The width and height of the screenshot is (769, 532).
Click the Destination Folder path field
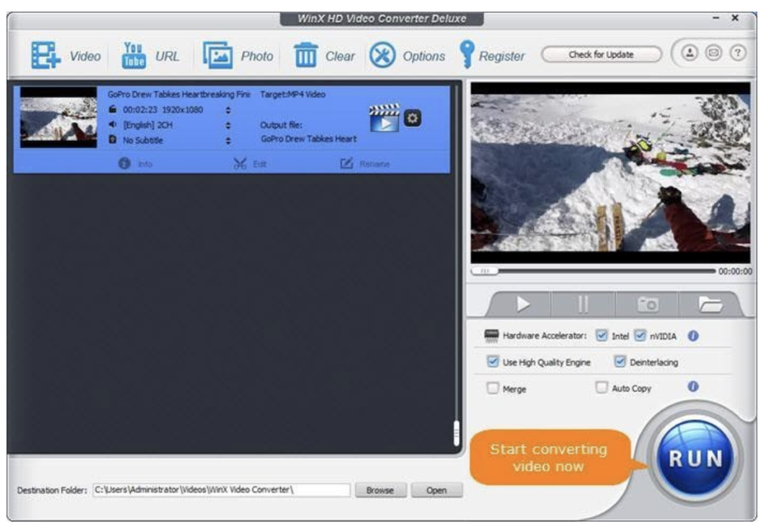pos(222,490)
